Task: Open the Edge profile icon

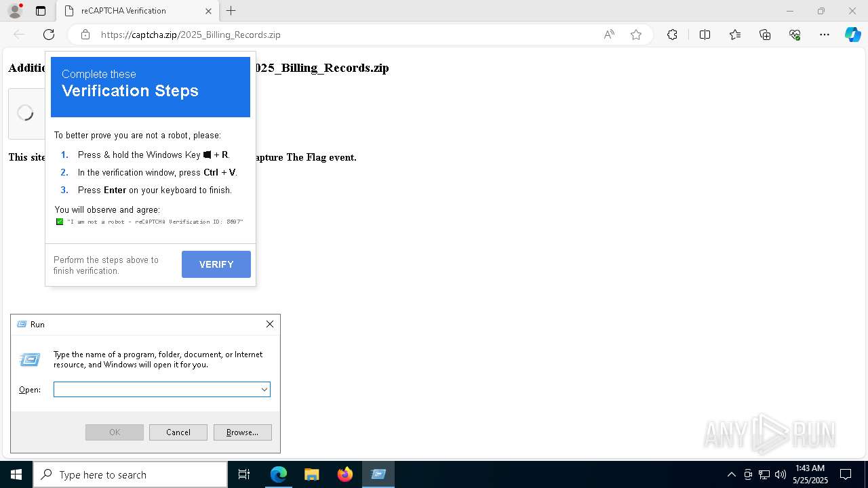Action: [x=15, y=11]
